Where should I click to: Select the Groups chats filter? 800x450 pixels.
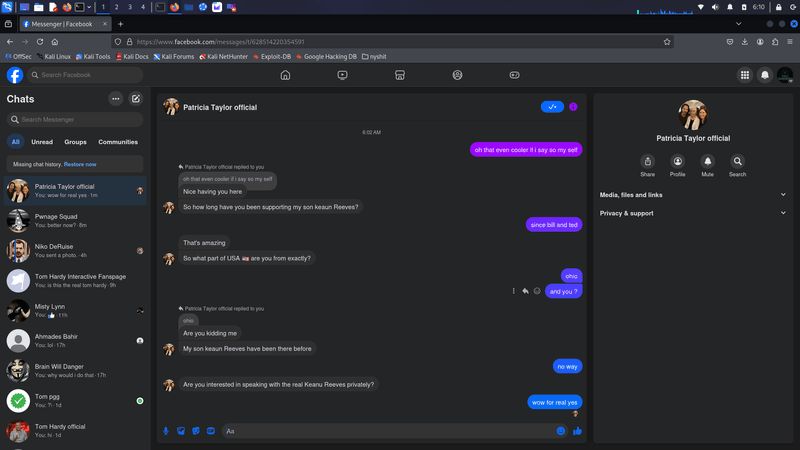pos(76,142)
